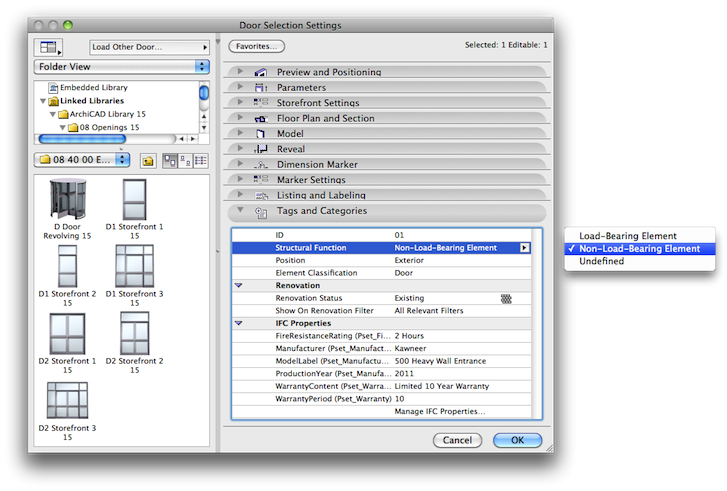The height and width of the screenshot is (491, 727).
Task: Expand the Model panel
Action: tap(240, 133)
